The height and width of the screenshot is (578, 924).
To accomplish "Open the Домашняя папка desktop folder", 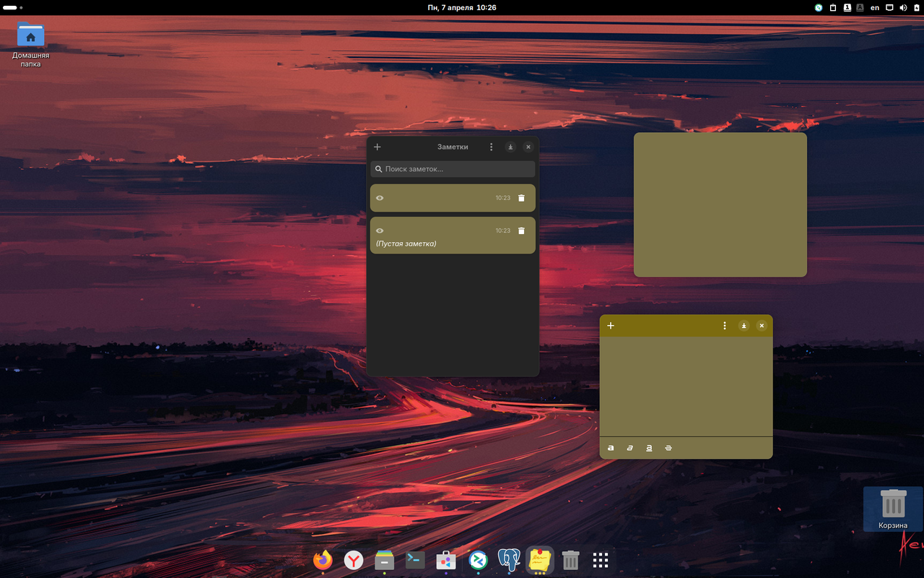I will (30, 45).
